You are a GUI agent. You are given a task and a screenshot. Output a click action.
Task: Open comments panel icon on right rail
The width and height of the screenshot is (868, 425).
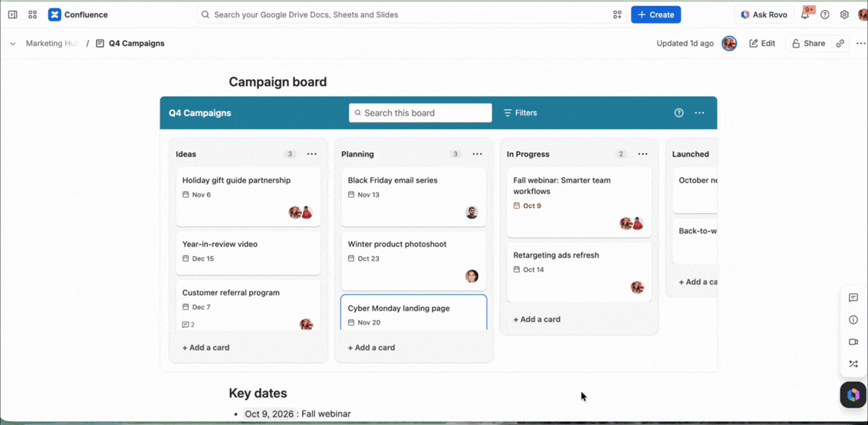coord(853,298)
